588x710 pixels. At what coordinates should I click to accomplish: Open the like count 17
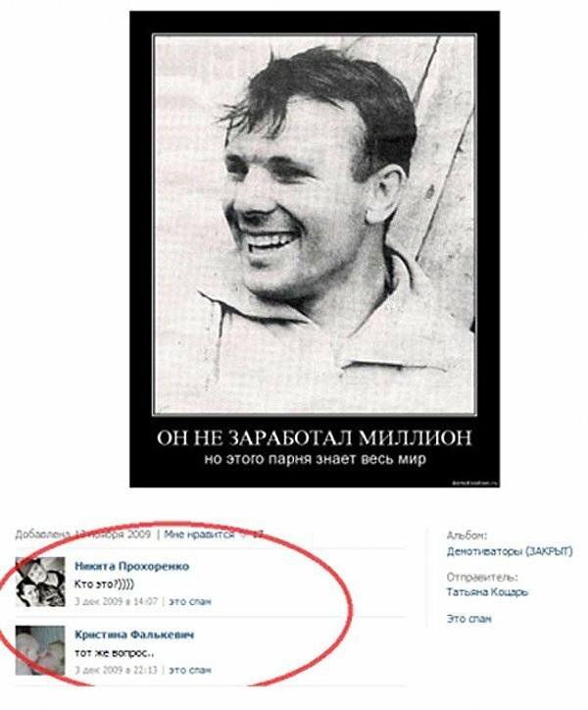(x=257, y=534)
